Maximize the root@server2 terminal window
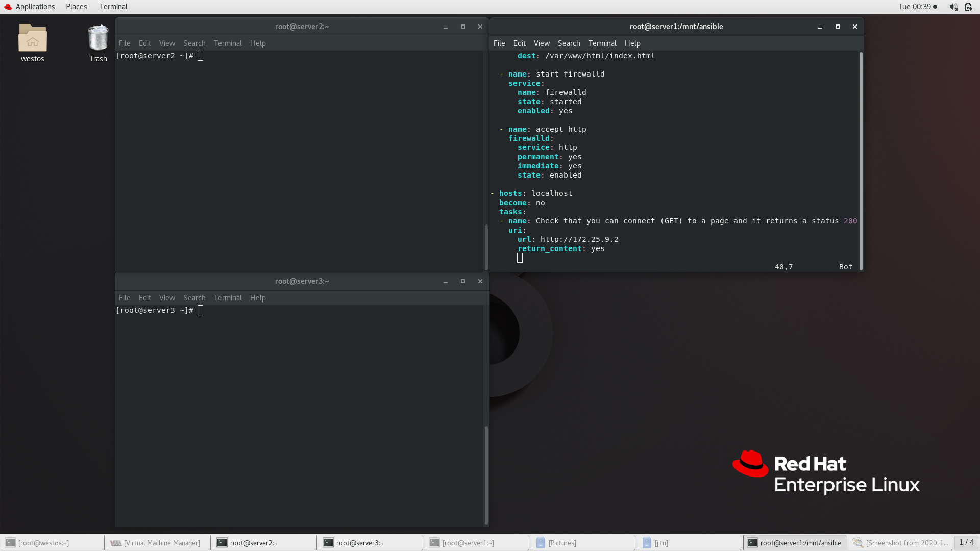Viewport: 980px width, 551px height. point(463,27)
